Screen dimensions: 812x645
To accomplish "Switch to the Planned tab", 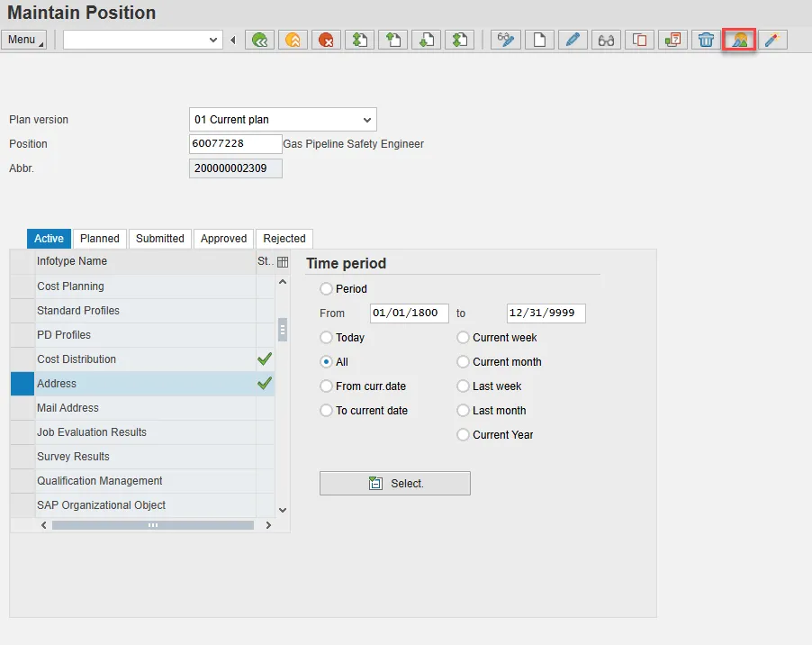I will [99, 239].
